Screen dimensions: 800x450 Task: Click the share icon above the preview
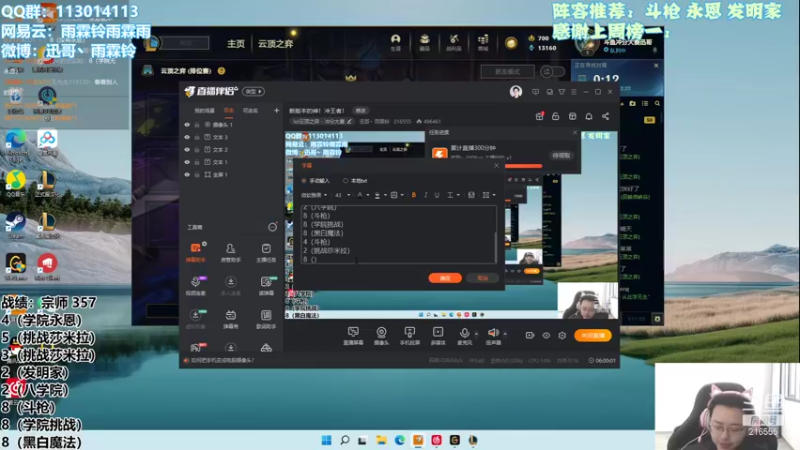(x=606, y=116)
